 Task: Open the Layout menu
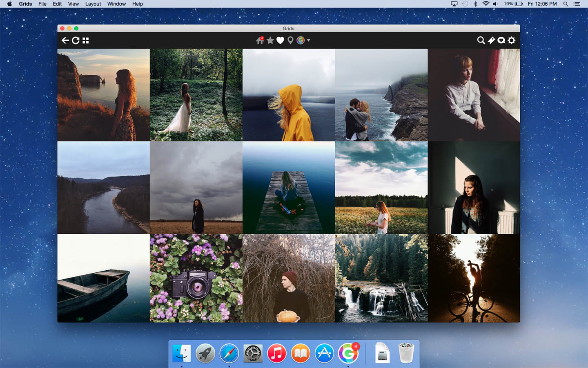[93, 4]
